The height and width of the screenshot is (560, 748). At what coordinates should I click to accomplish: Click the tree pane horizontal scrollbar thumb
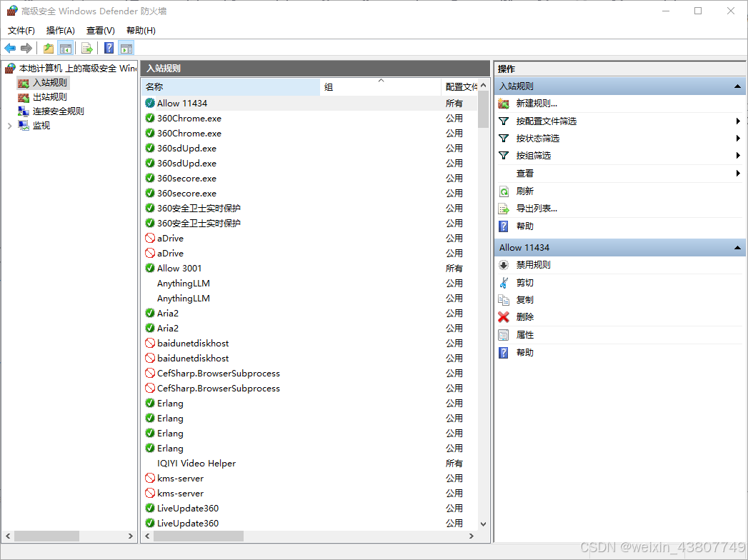[x=46, y=536]
